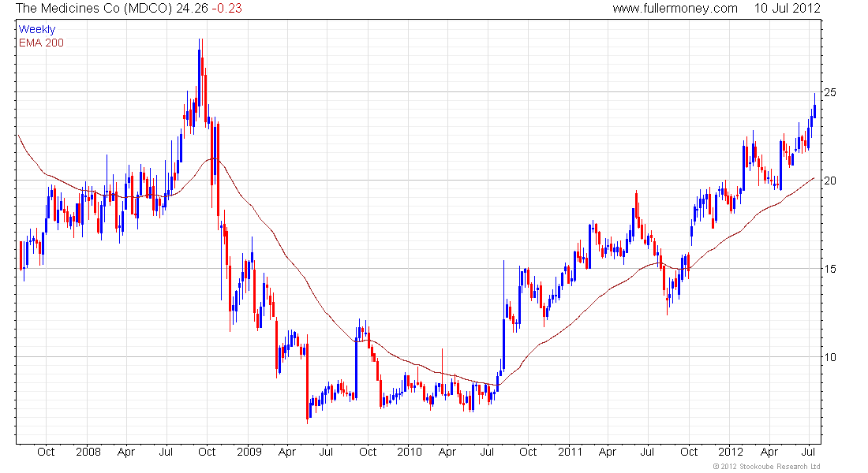Click the 'Apr' label after 2008
The image size is (868, 473).
[126, 452]
